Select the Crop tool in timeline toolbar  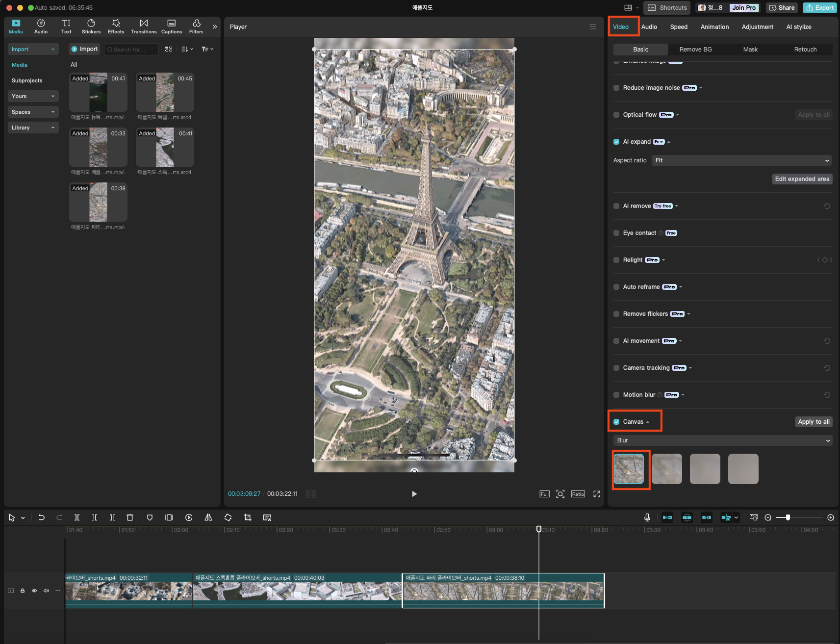pos(248,517)
